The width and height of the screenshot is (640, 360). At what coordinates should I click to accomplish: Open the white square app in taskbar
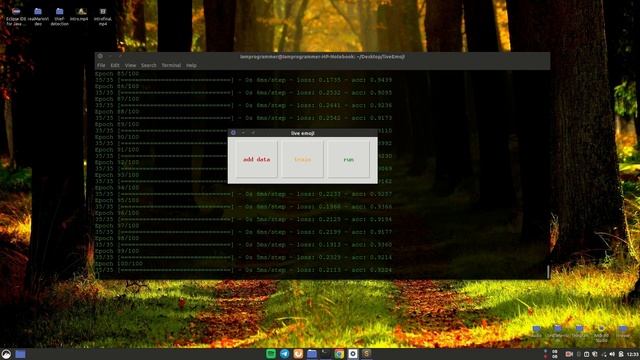pos(353,354)
